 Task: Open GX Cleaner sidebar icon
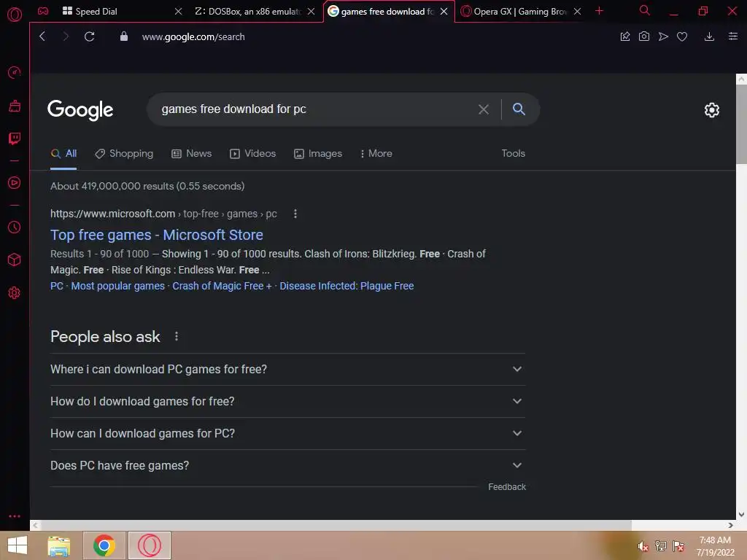point(15,105)
